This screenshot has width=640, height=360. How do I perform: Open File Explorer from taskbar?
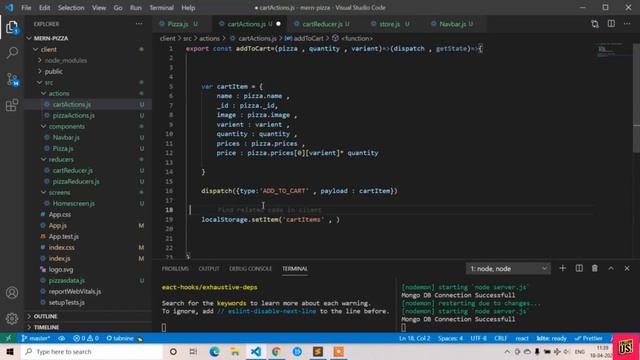point(235,352)
